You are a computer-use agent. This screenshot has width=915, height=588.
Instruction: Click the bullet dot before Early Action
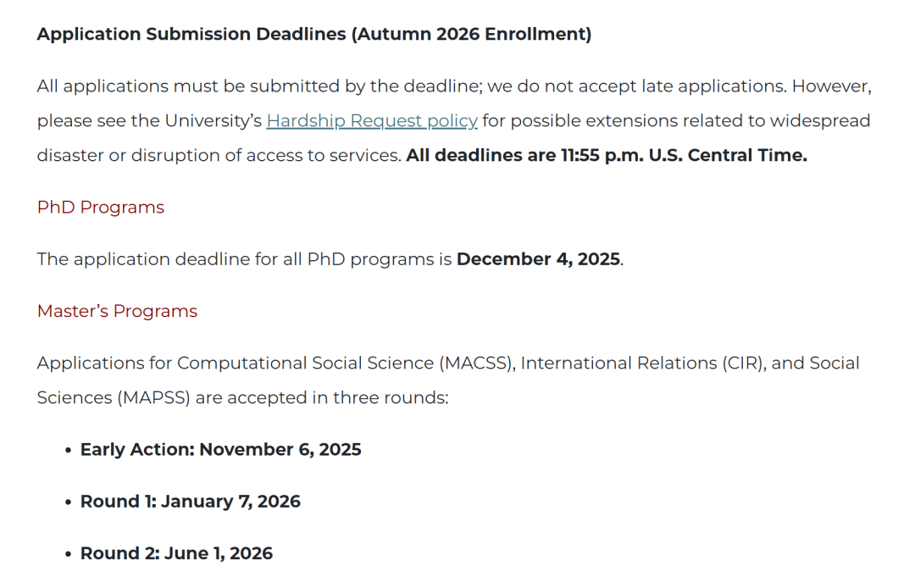[68, 451]
